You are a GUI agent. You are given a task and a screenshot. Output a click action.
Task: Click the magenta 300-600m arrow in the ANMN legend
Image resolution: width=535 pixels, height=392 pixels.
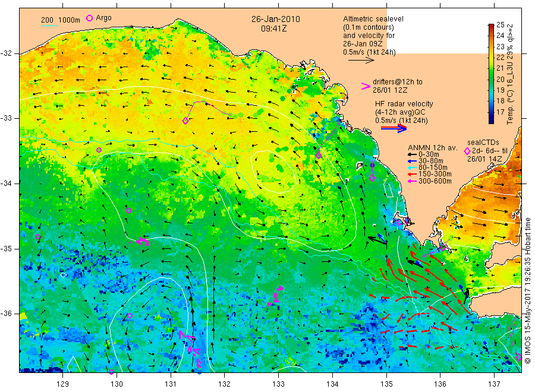pos(412,181)
